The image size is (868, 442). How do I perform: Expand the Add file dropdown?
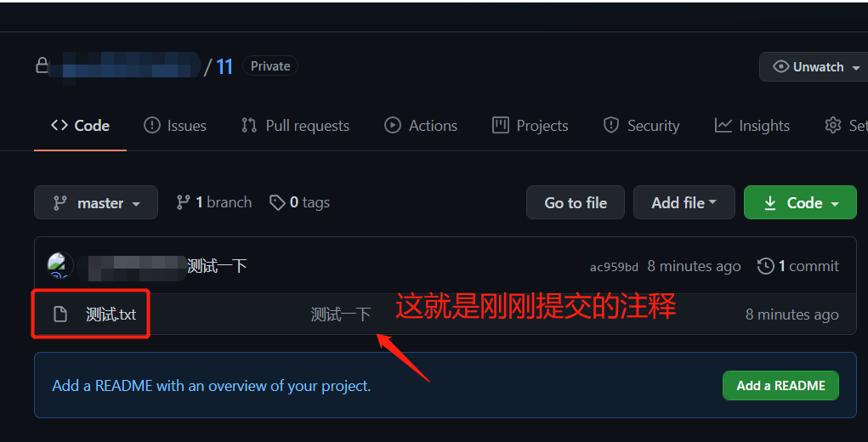coord(684,202)
